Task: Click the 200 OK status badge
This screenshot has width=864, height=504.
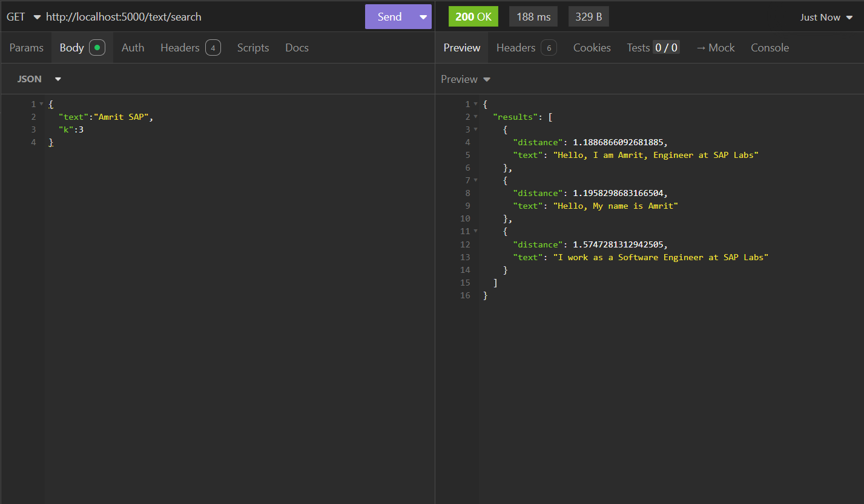Action: point(473,17)
